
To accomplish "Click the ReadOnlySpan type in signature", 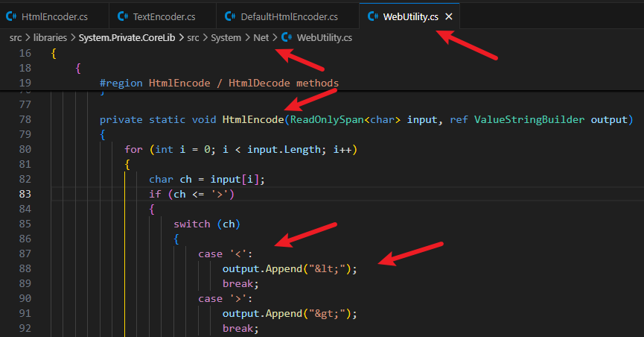I will coord(327,119).
